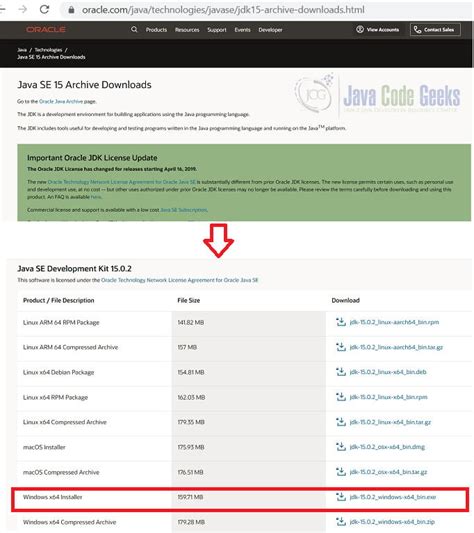Download jdk-15.0.2_linux-aarch64_bin.rpm link
Screen dimensions: 474x533
(x=394, y=322)
